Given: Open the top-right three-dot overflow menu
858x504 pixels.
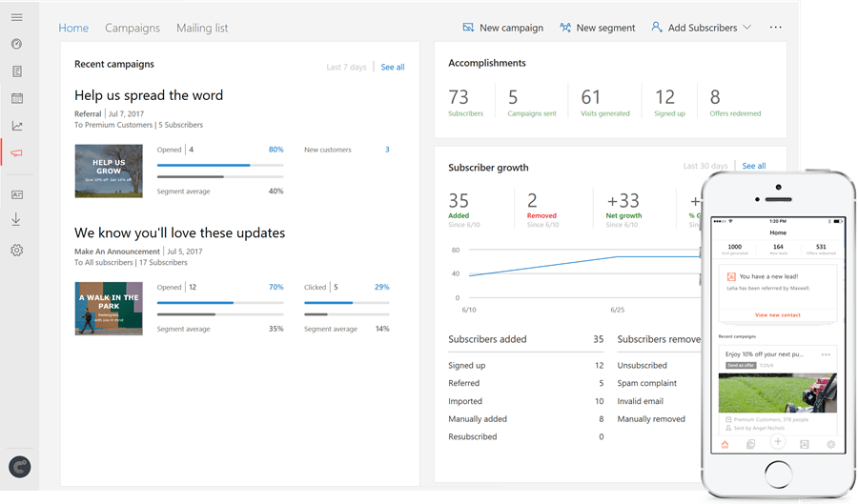Looking at the screenshot, I should [x=775, y=28].
